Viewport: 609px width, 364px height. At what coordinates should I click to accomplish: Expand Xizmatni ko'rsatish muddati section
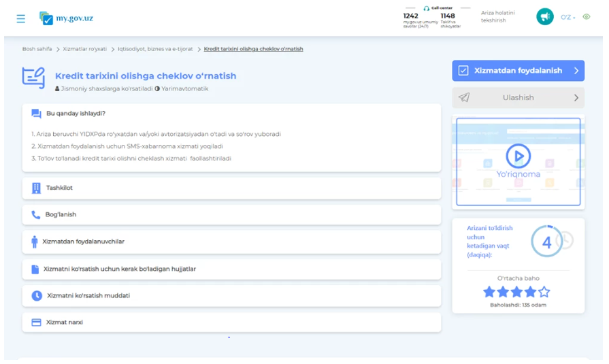tap(231, 296)
